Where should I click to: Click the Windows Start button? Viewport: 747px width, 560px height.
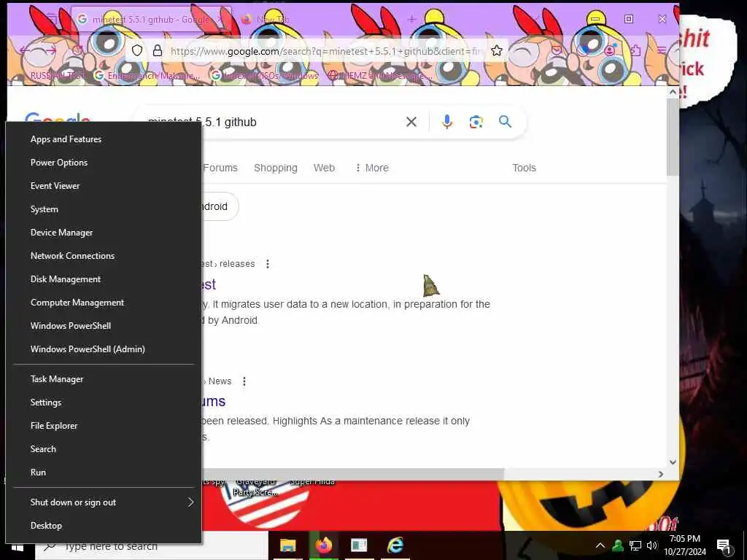[18, 548]
